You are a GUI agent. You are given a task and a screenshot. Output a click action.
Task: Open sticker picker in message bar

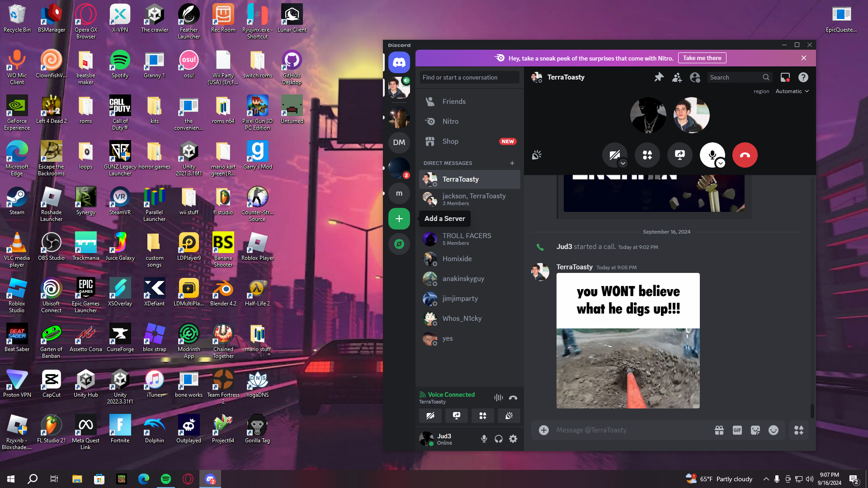pyautogui.click(x=755, y=430)
